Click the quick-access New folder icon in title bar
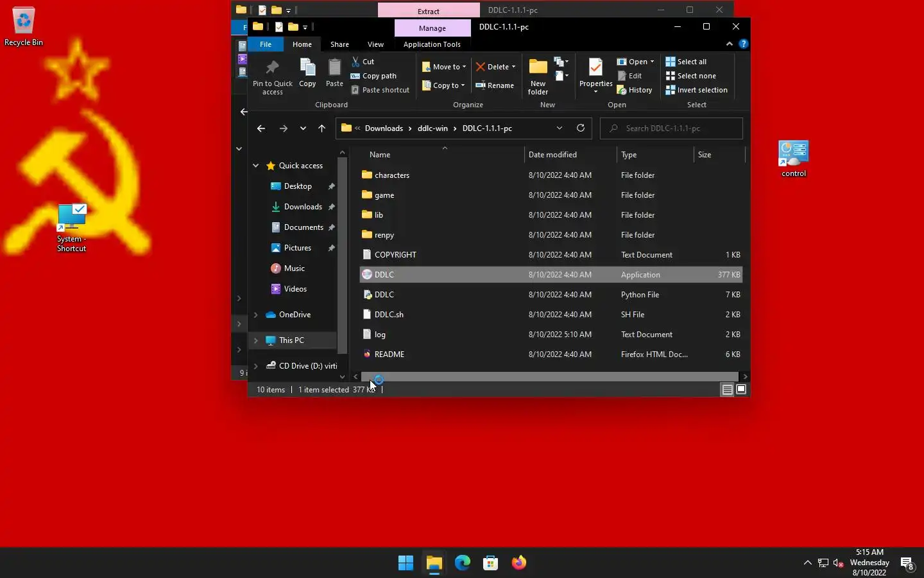Screen dimensions: 924x578 (x=293, y=27)
